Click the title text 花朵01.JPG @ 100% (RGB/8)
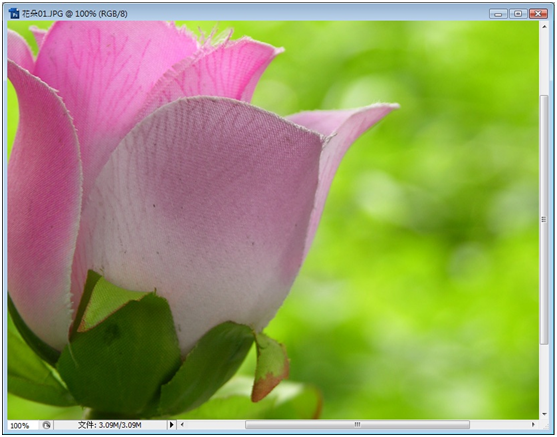Viewport: 557px width, 437px height. pyautogui.click(x=75, y=14)
